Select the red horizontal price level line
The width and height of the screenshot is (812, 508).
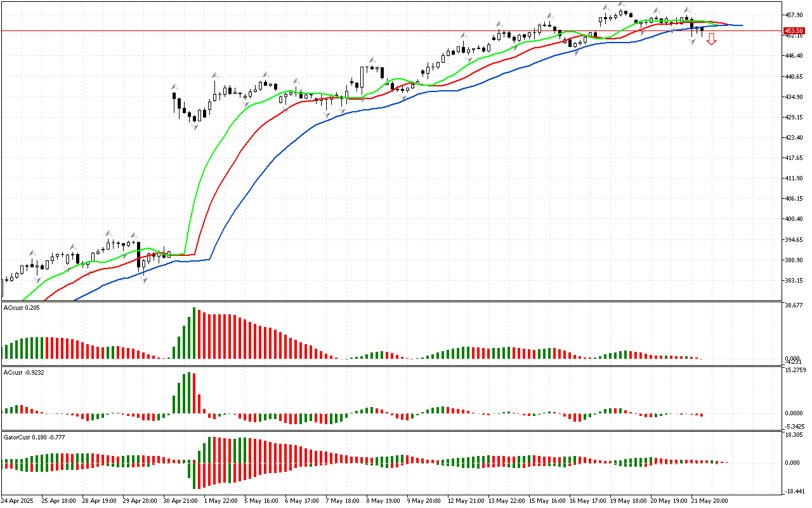click(x=381, y=30)
